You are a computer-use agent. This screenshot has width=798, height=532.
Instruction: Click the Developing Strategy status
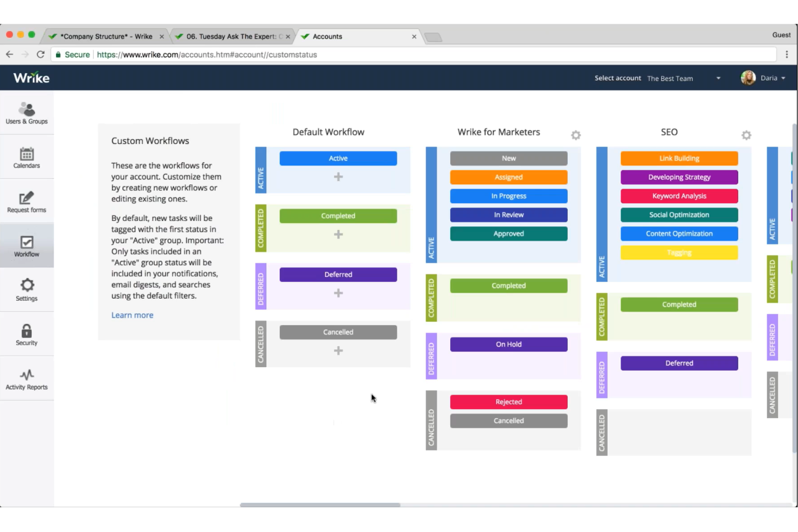coord(679,177)
